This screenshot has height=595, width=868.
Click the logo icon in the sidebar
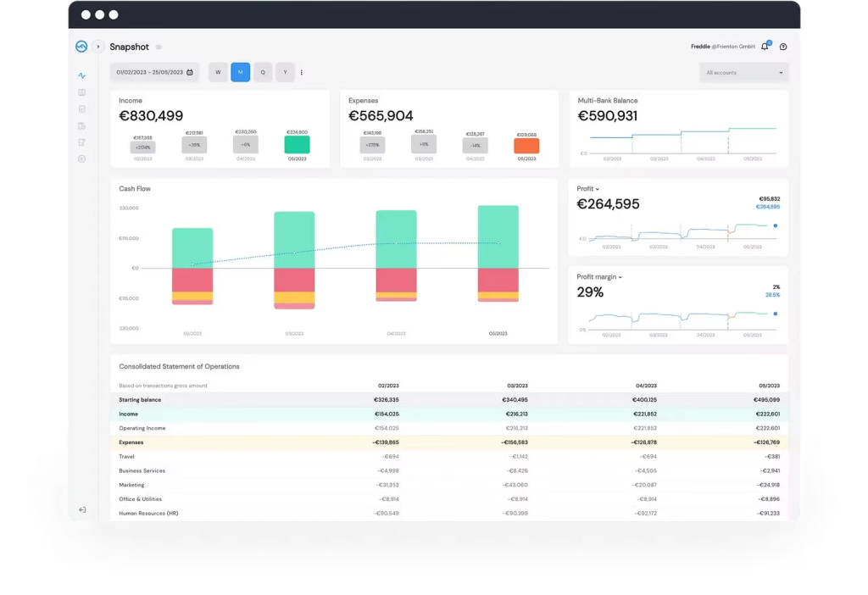point(81,47)
